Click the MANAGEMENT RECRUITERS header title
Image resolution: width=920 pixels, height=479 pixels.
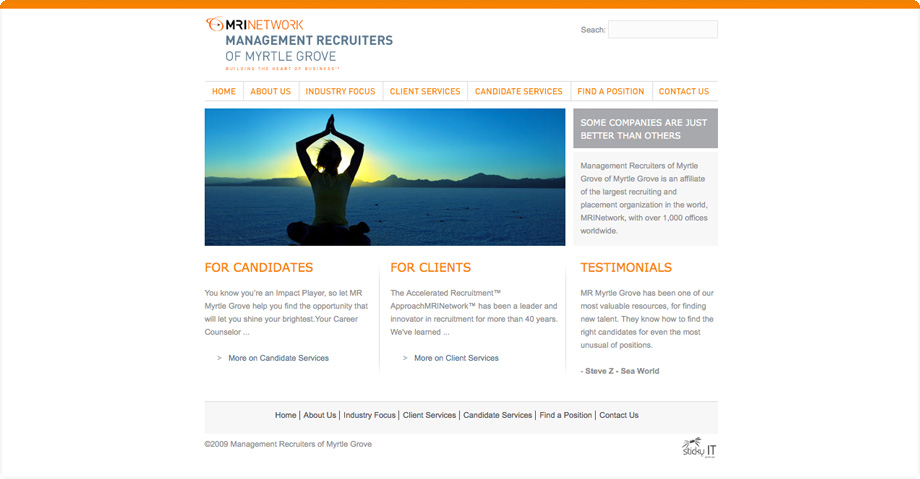(x=309, y=41)
